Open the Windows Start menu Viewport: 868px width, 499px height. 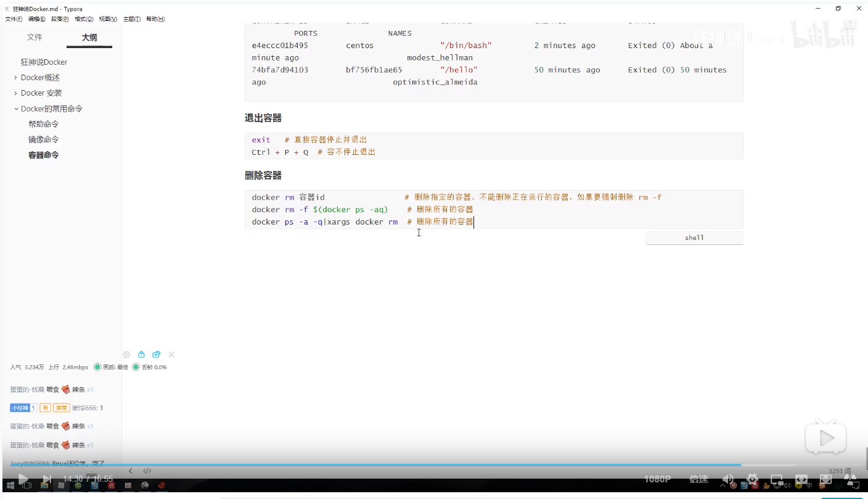[x=10, y=485]
